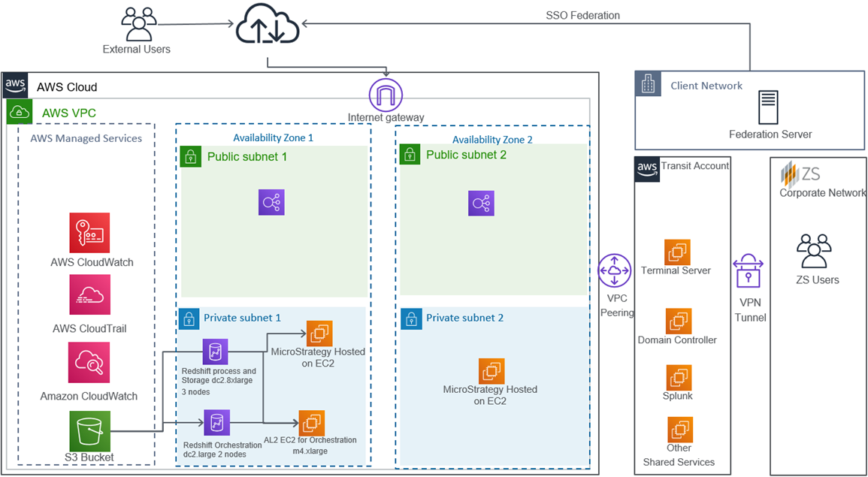Click the AWS CloudTrail pink icon

[x=89, y=295]
